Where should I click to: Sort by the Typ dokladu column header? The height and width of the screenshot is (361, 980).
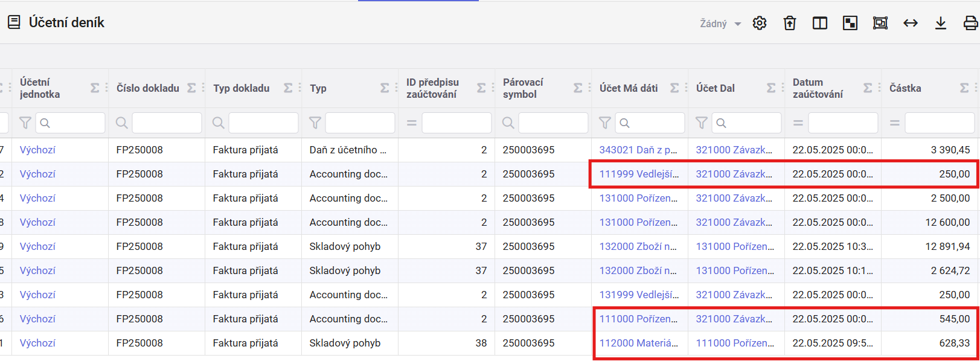242,88
